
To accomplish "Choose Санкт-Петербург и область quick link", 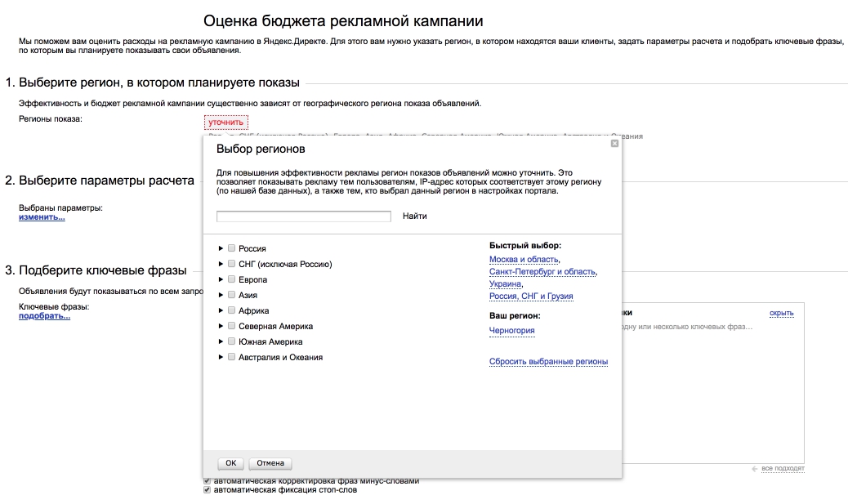I will coord(542,271).
